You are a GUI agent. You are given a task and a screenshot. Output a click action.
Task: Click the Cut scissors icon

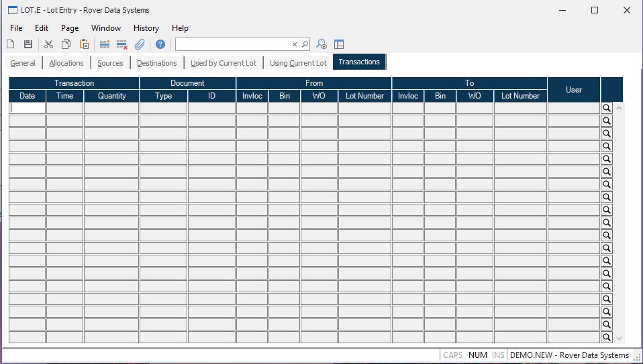48,44
